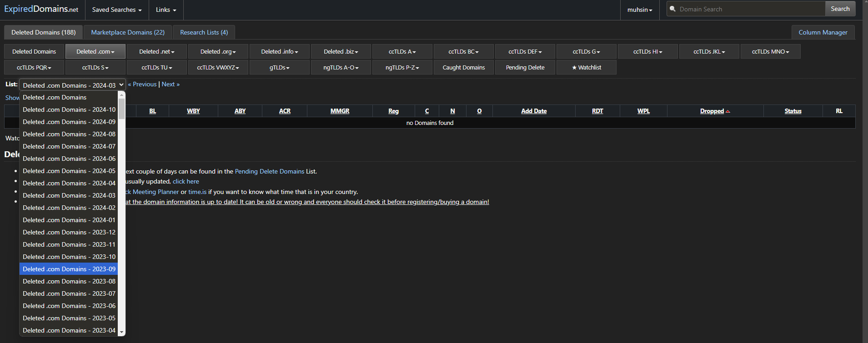The width and height of the screenshot is (868, 343).
Task: Expand the Deleted .biz dropdown
Action: click(341, 51)
